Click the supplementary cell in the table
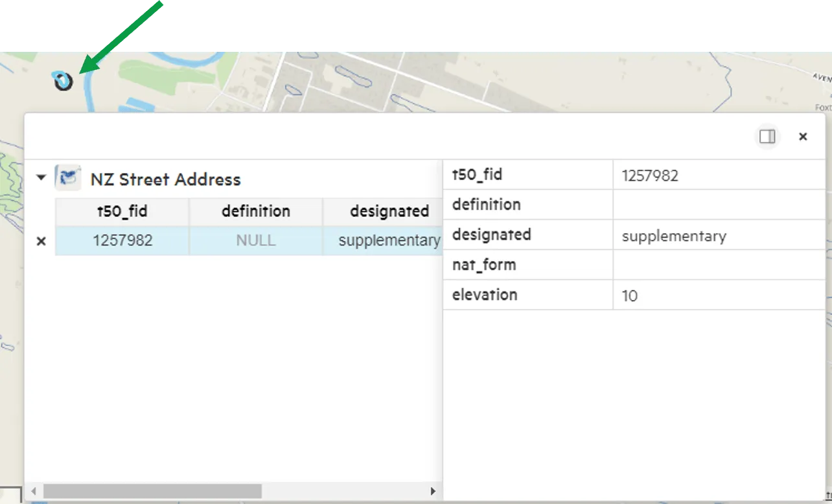The image size is (832, 504). 382,240
